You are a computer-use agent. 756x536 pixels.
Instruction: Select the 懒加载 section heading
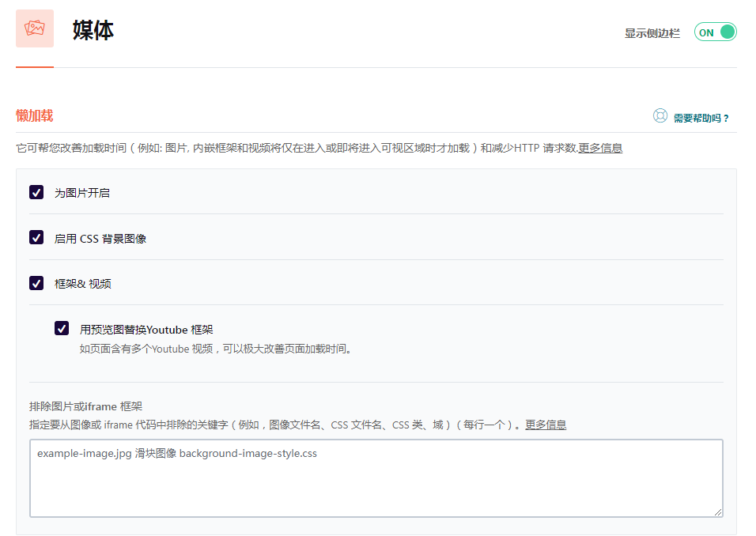point(35,115)
